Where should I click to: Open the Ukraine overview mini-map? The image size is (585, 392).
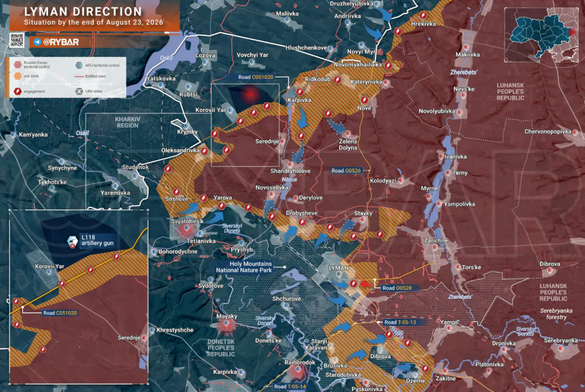coord(542,35)
